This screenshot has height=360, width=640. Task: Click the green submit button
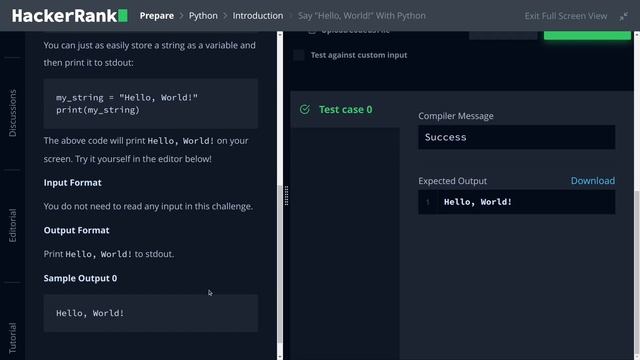coord(587,35)
